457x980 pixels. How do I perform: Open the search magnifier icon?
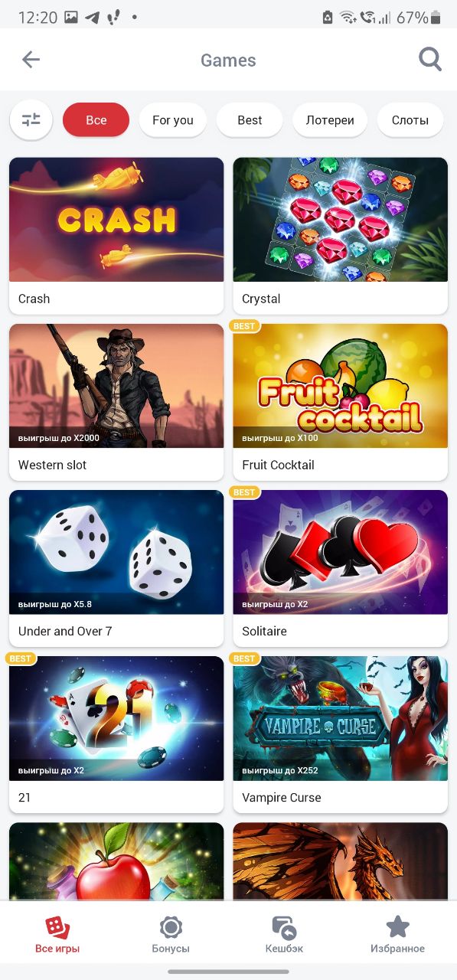click(430, 60)
